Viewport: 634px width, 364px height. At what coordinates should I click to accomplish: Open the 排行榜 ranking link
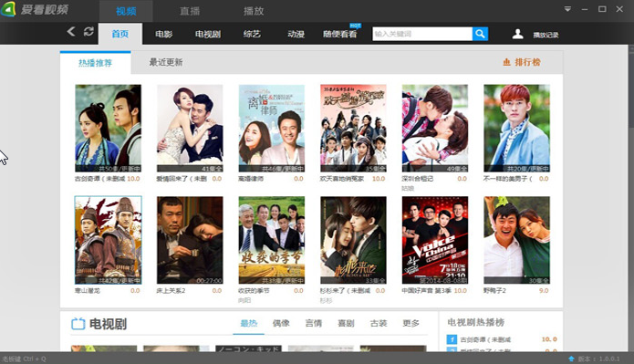[x=527, y=62]
